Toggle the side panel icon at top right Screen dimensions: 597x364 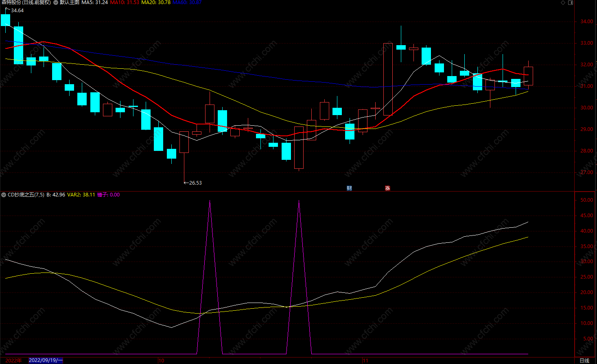(x=571, y=2)
